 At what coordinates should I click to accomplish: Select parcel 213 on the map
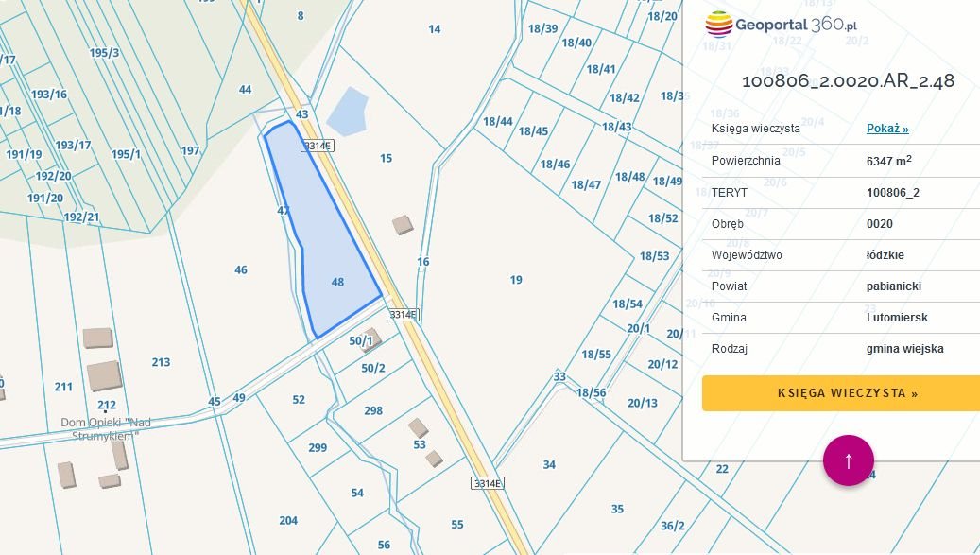point(162,360)
